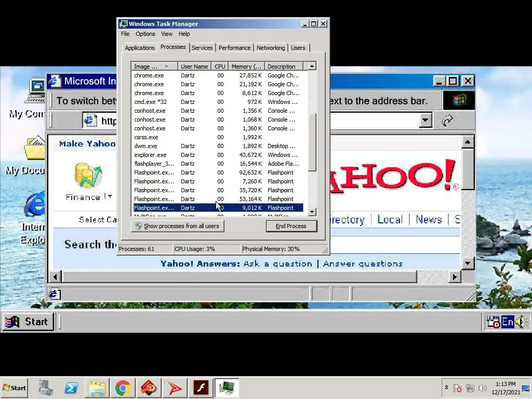Image resolution: width=532 pixels, height=399 pixels.
Task: Click the Start button in the emulated desktop
Action: (x=29, y=322)
